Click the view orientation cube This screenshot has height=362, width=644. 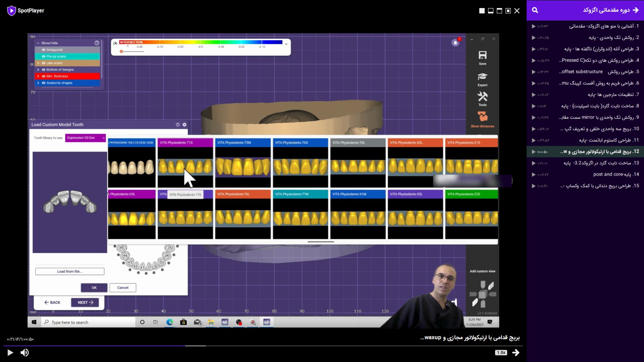[483, 294]
